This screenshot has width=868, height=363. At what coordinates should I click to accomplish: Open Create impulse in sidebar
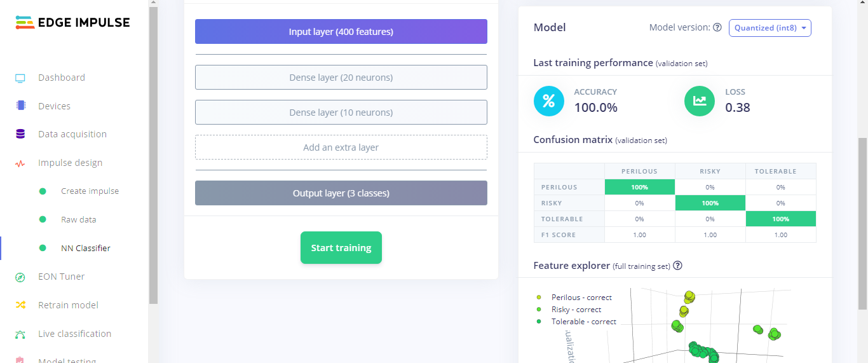tap(90, 191)
